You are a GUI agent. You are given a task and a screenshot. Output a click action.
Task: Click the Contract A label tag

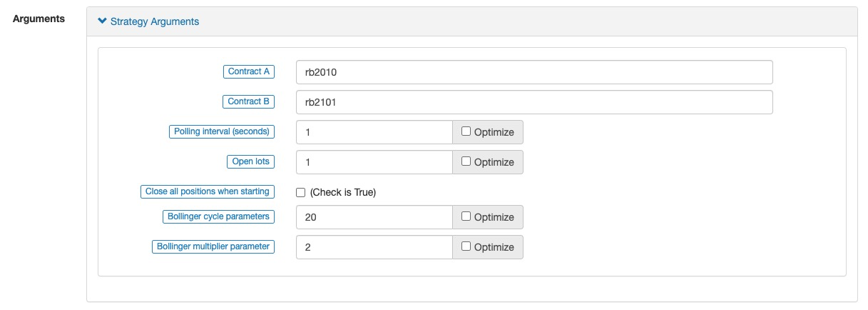pyautogui.click(x=248, y=71)
